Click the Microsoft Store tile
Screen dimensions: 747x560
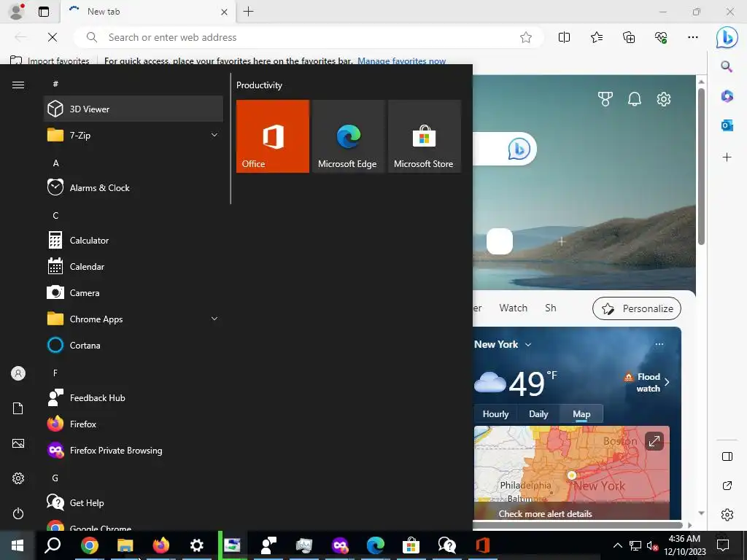425,136
